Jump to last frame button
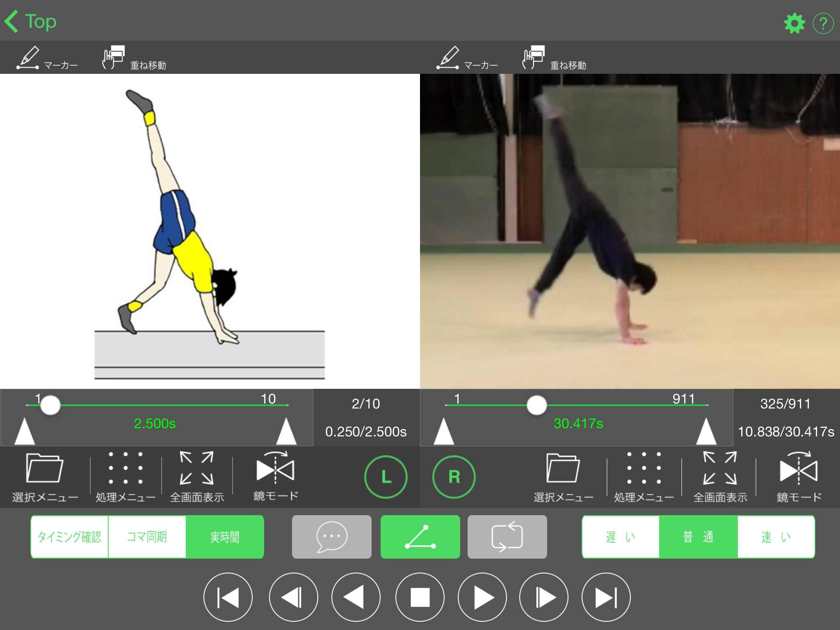 pos(606,597)
